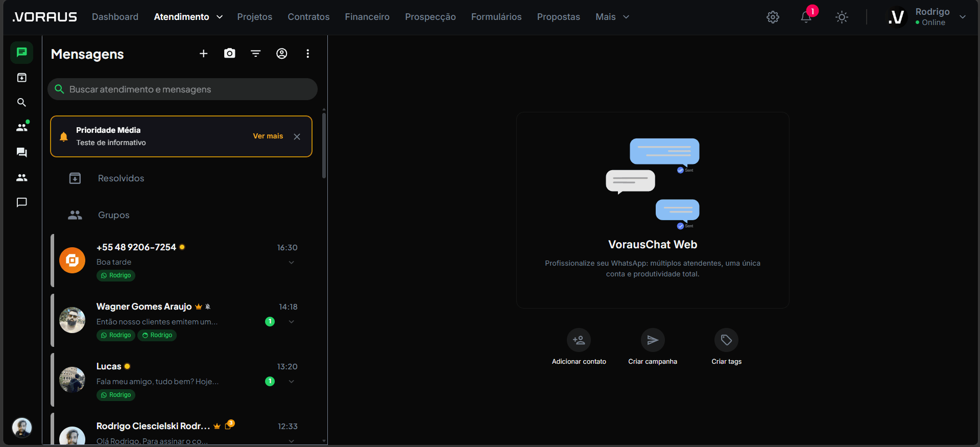Click the account circle icon in the Mensagens header
This screenshot has height=447, width=980.
[282, 53]
